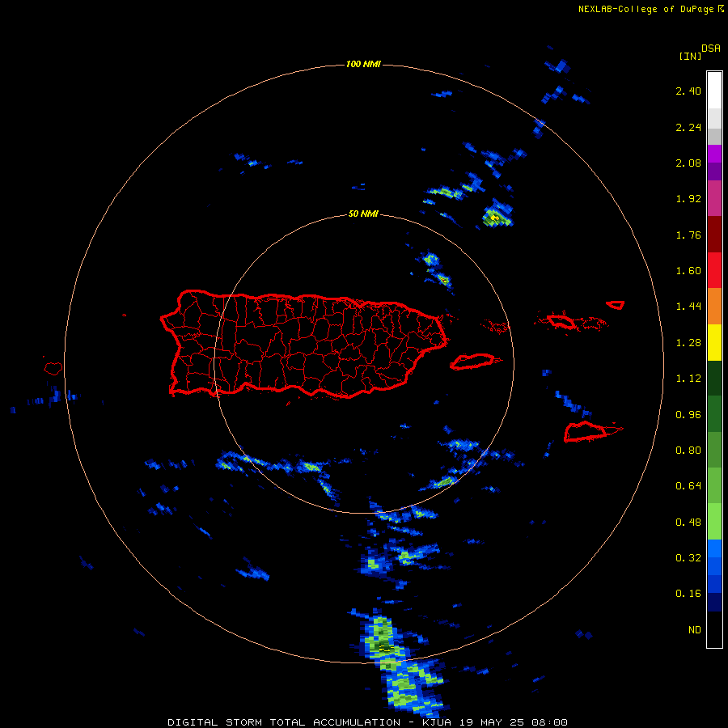Click the main Puerto Rico island outline
This screenshot has width=728, height=728.
[304, 344]
